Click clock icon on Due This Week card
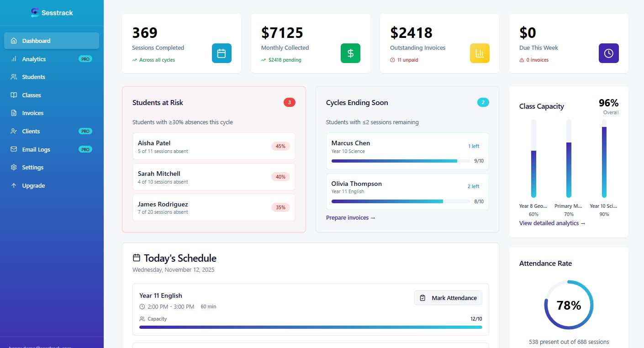 (x=608, y=53)
